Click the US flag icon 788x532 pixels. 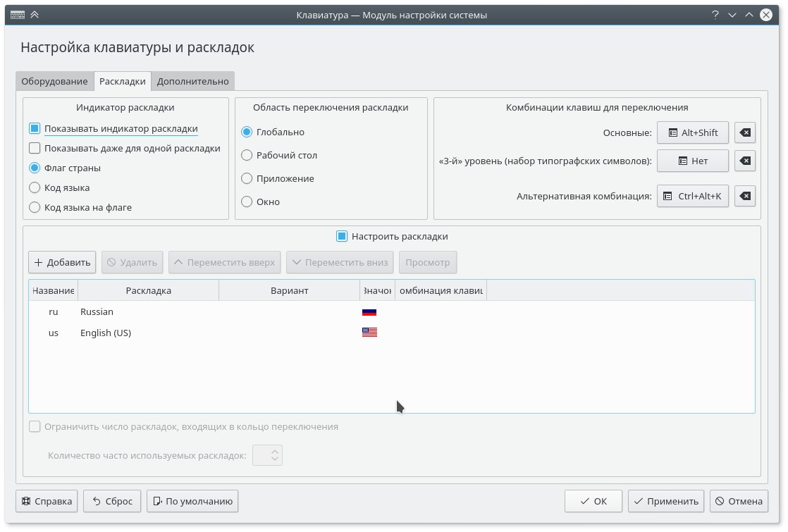(x=369, y=332)
